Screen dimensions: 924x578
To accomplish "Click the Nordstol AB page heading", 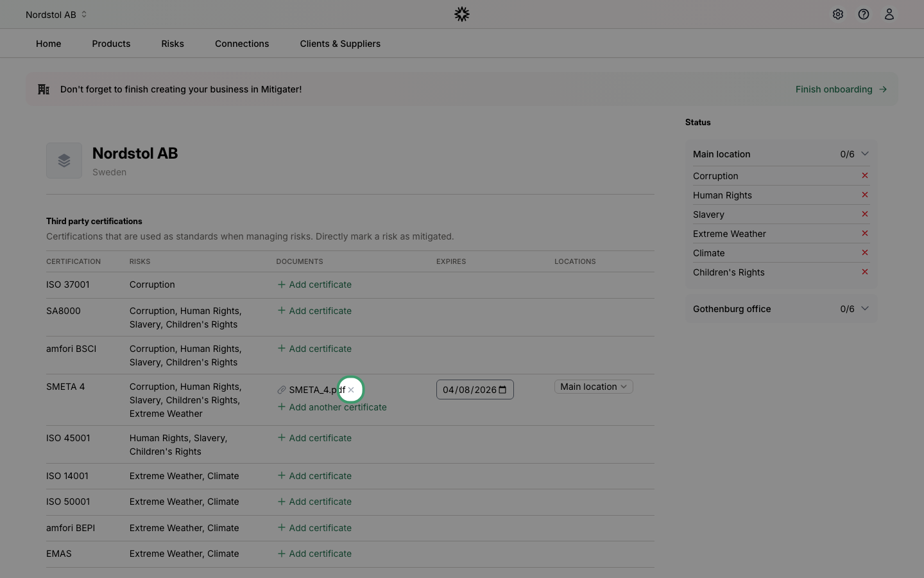I will [135, 153].
